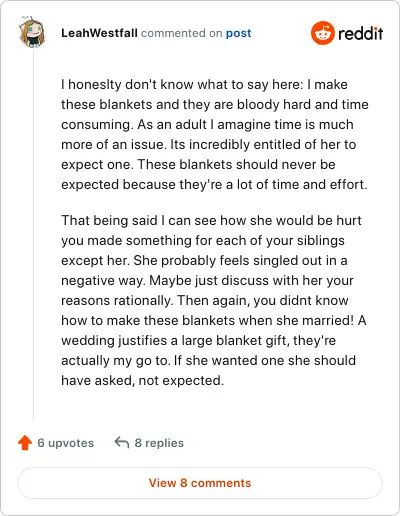Open the LeahWestfall username profile link
The image size is (400, 516).
pos(99,33)
